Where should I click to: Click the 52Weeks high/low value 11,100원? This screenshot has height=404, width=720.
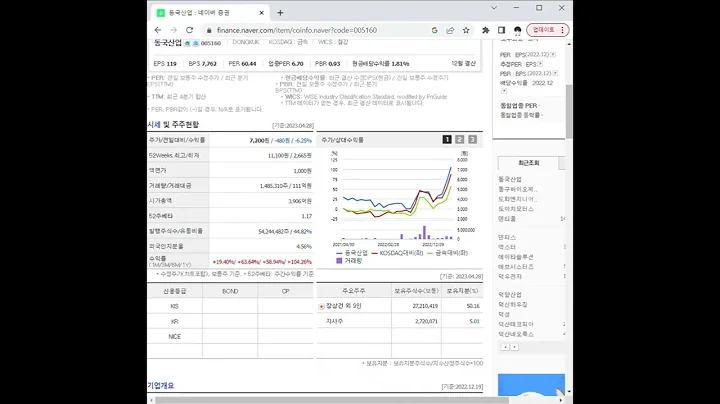click(x=278, y=156)
